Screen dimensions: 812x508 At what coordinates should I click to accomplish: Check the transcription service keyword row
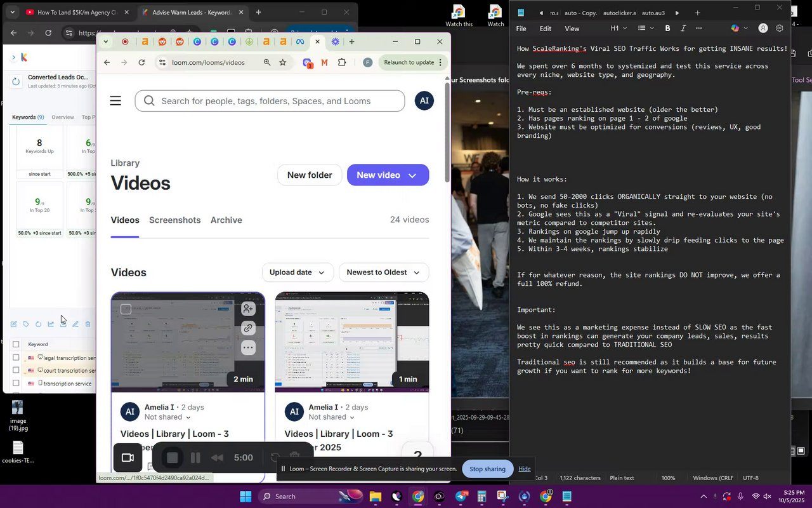click(16, 384)
